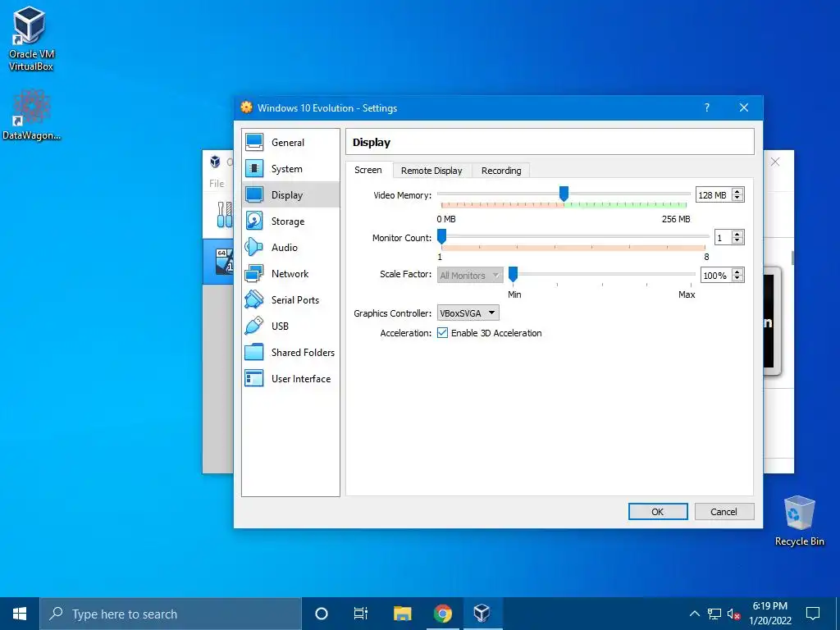Click the Monitor Count slider handle
Image resolution: width=840 pixels, height=630 pixels.
pos(442,236)
